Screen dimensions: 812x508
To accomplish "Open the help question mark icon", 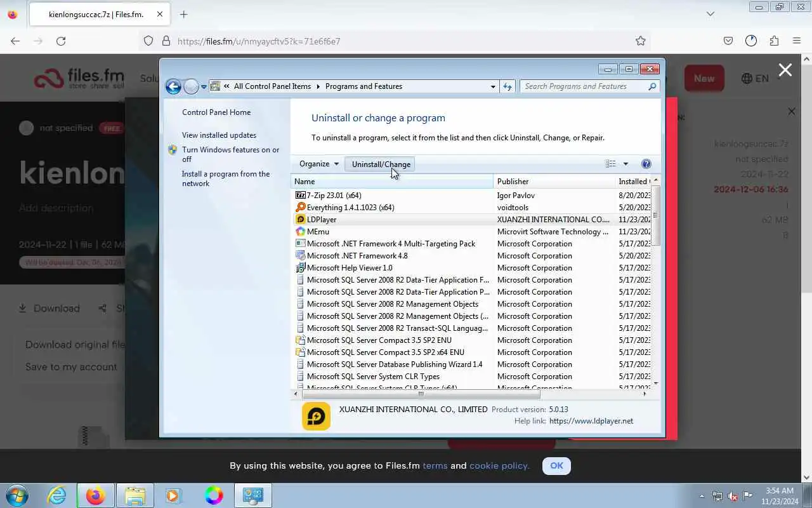I will point(646,164).
